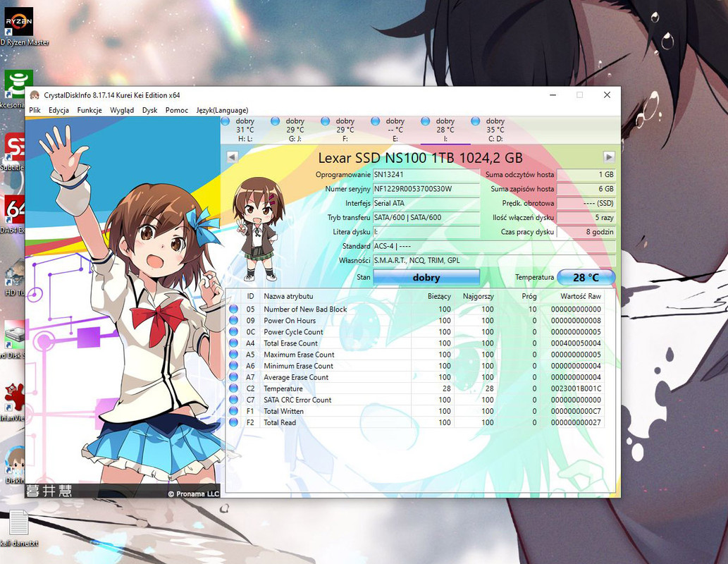
Task: Click the raw value 000400050004
Action: pyautogui.click(x=576, y=343)
